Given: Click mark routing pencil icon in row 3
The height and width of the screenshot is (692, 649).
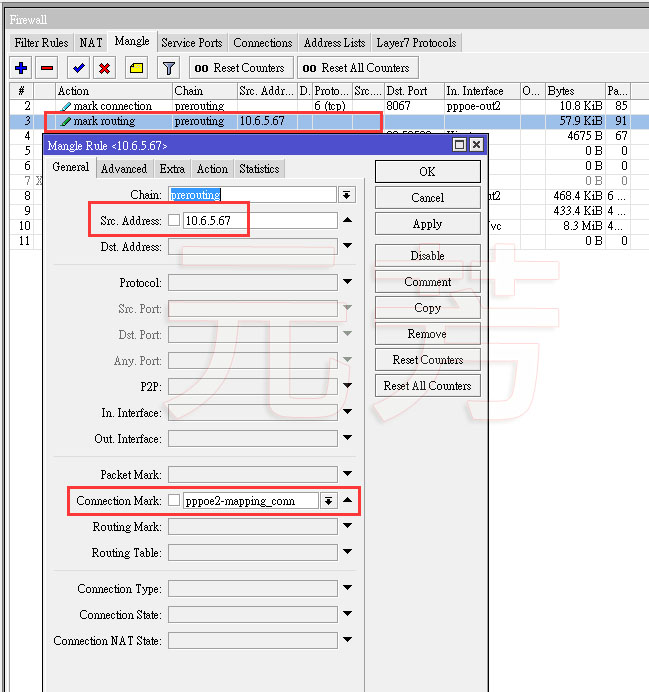Looking at the screenshot, I should pos(66,121).
